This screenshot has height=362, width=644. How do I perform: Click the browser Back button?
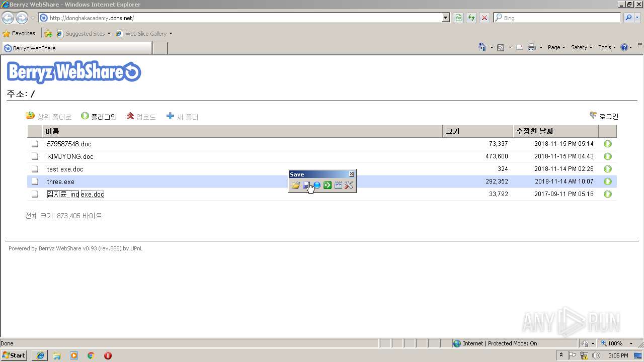click(8, 18)
